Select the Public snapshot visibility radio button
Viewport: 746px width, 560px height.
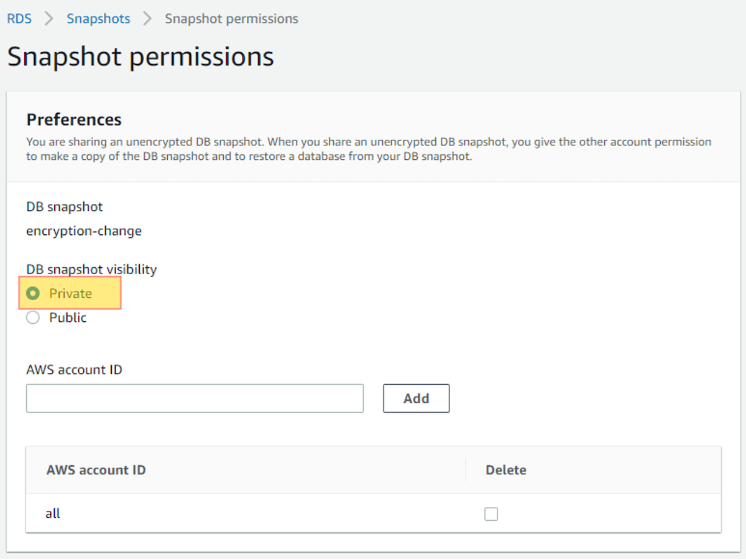click(x=33, y=317)
